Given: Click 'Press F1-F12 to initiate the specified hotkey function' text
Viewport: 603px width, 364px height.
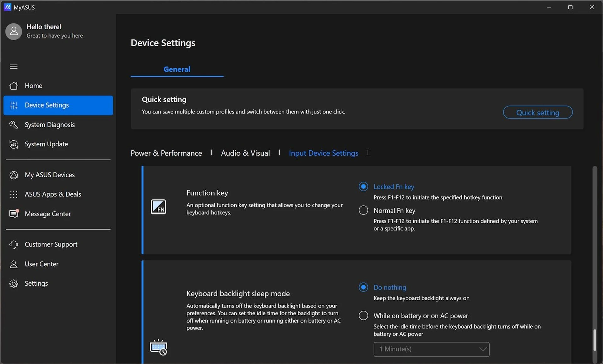Looking at the screenshot, I should (x=438, y=197).
